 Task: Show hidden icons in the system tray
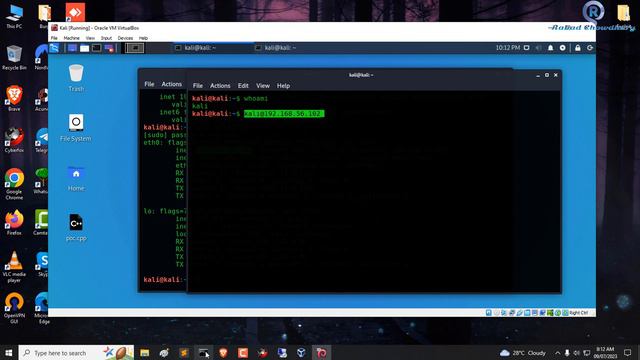558,353
